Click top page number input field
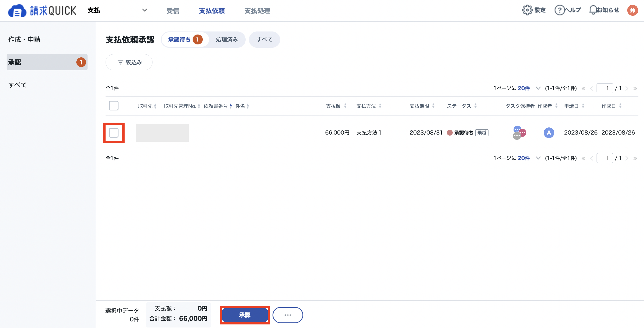 [x=605, y=88]
